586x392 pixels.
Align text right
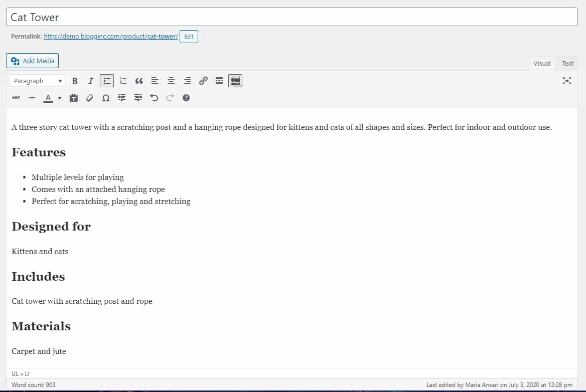tap(187, 81)
